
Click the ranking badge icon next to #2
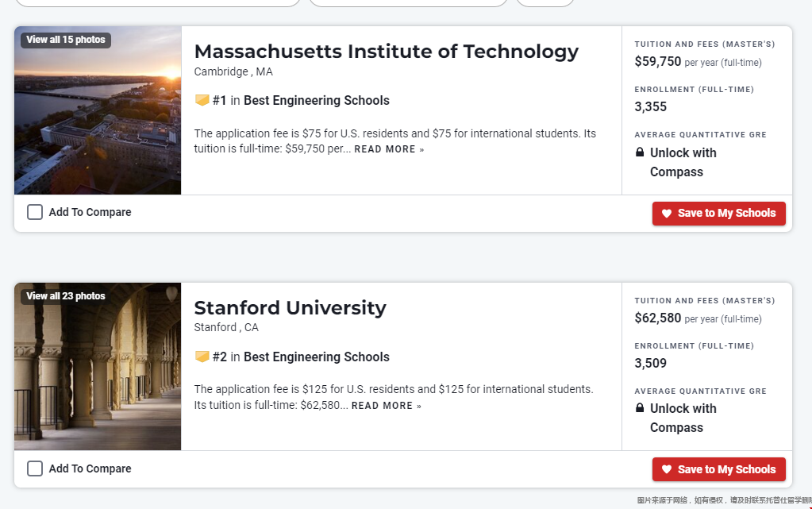[x=202, y=356]
